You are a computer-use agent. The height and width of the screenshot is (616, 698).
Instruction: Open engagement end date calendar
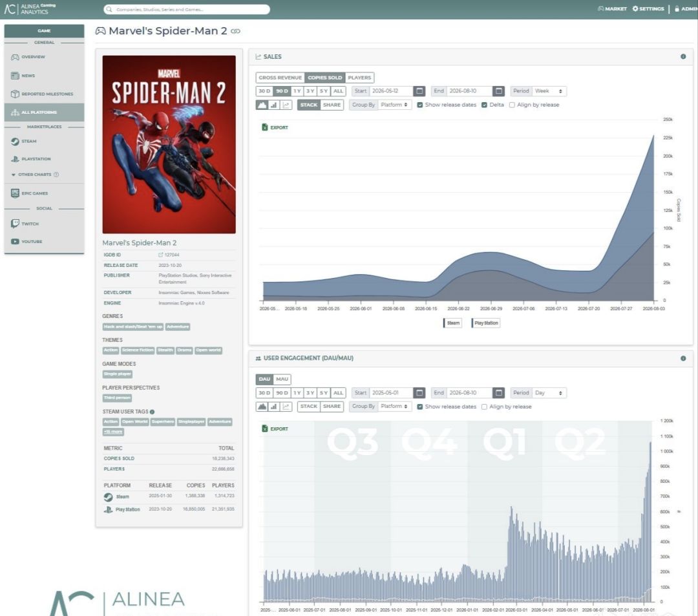click(498, 393)
